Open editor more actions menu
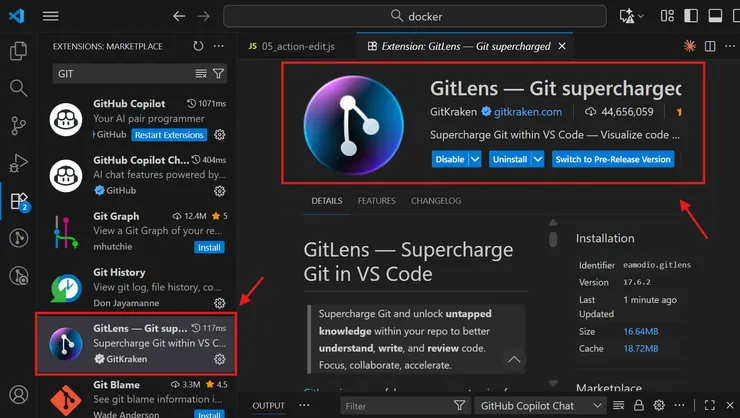This screenshot has height=418, width=740. tap(730, 46)
